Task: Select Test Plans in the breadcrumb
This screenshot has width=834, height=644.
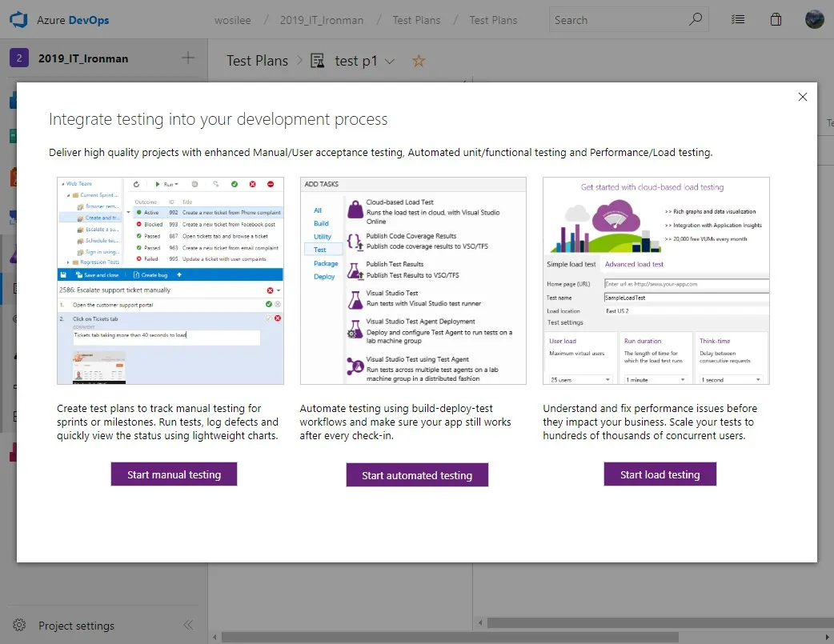Action: [x=416, y=19]
